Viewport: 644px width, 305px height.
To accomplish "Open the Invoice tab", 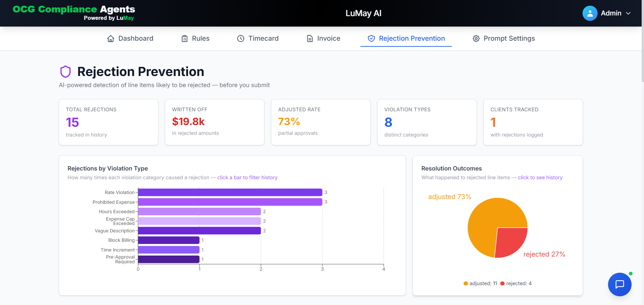I will click(324, 38).
